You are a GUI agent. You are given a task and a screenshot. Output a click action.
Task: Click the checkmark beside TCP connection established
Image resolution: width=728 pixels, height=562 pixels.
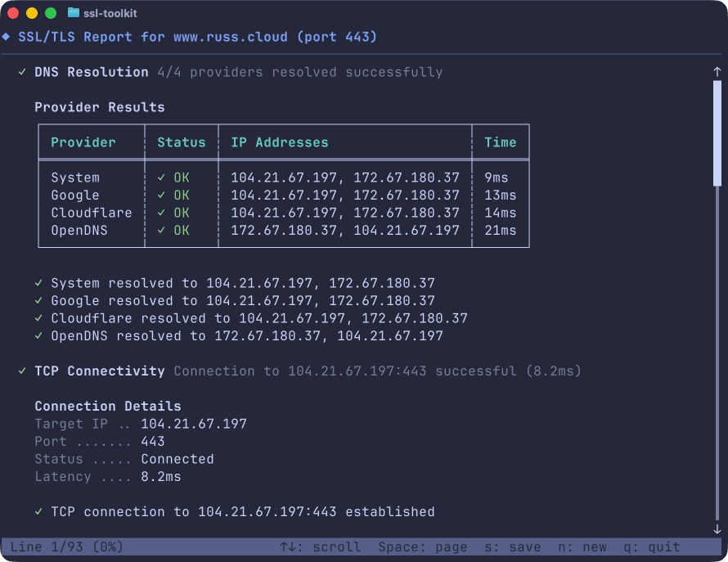tap(38, 511)
